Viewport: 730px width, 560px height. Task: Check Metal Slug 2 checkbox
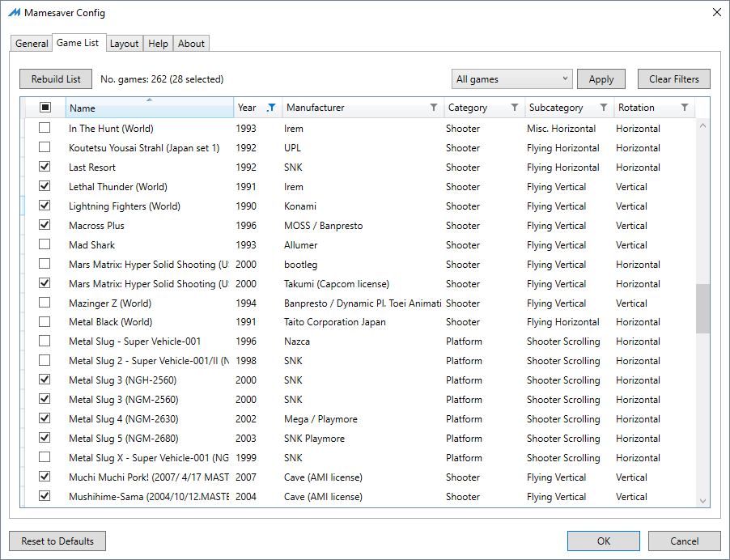pyautogui.click(x=45, y=360)
